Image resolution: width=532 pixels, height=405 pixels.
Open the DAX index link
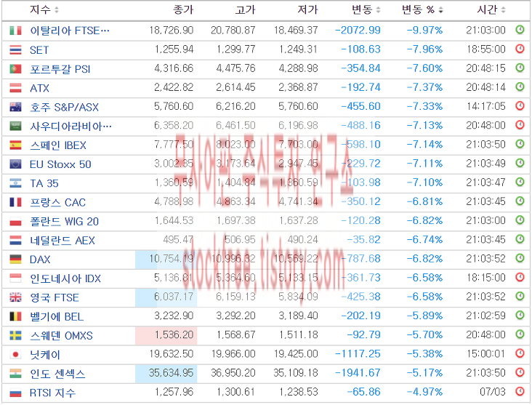point(40,260)
